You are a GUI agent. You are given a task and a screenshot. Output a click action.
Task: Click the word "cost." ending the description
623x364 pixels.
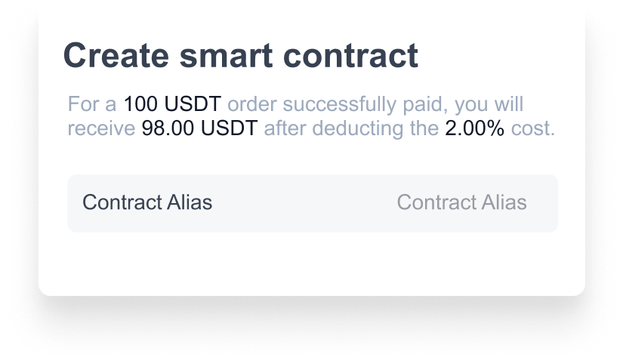tap(533, 128)
